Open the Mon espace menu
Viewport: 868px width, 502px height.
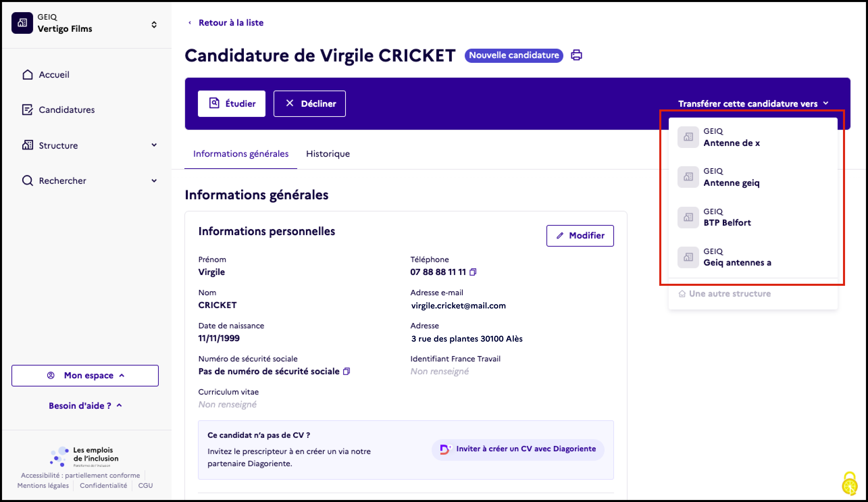pos(85,376)
